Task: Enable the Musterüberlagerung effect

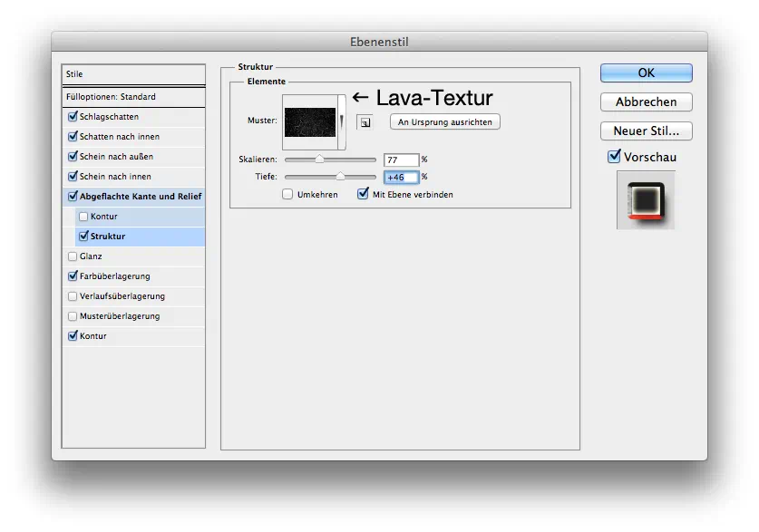Action: (x=73, y=315)
